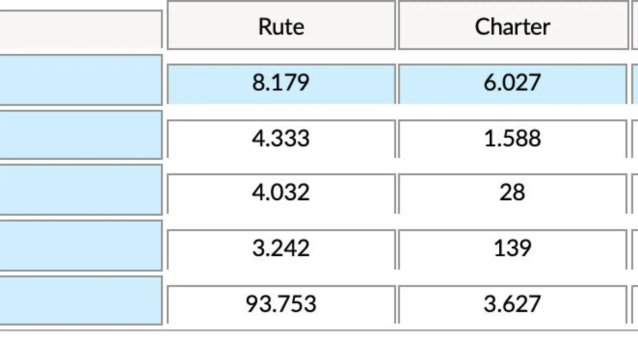Select the highlighted 6.027 cell
This screenshot has height=364, width=638.
[513, 83]
